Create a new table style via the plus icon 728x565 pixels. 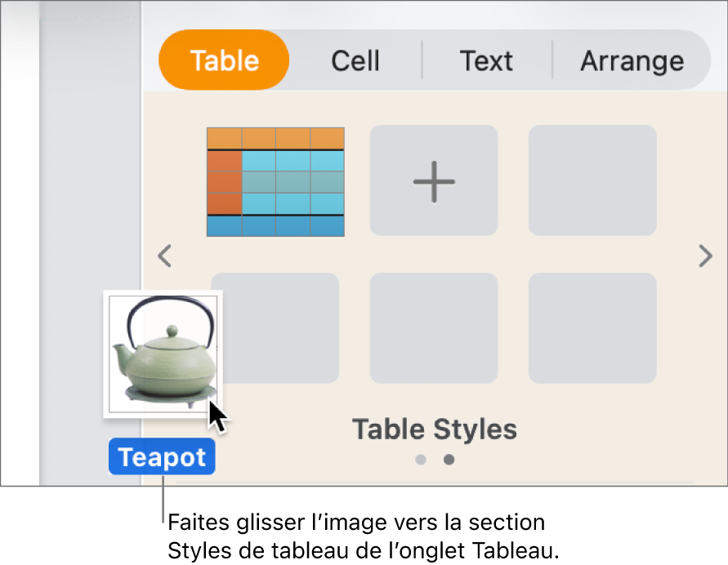433,180
